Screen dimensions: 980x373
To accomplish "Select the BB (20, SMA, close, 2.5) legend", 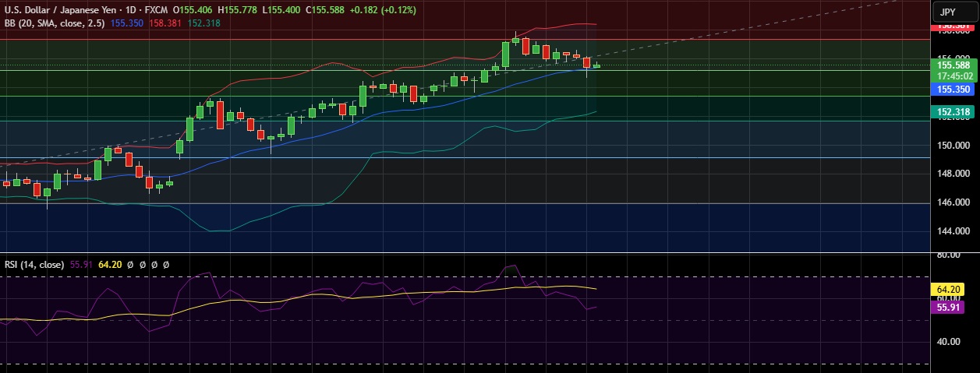I will pyautogui.click(x=55, y=23).
